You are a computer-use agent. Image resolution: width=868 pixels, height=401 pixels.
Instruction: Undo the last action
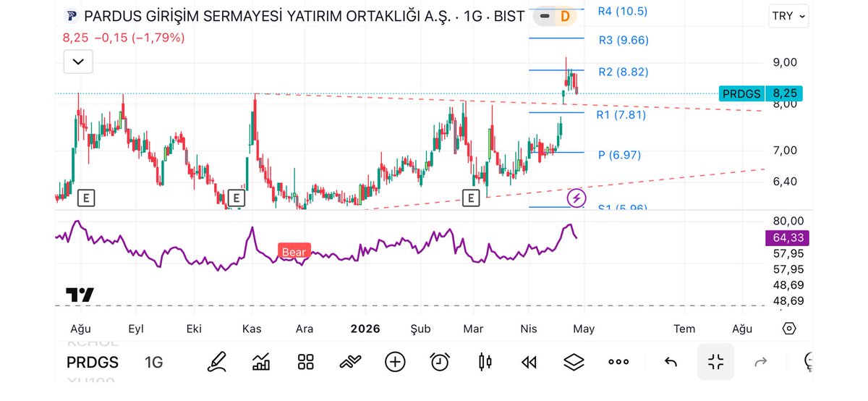(671, 362)
